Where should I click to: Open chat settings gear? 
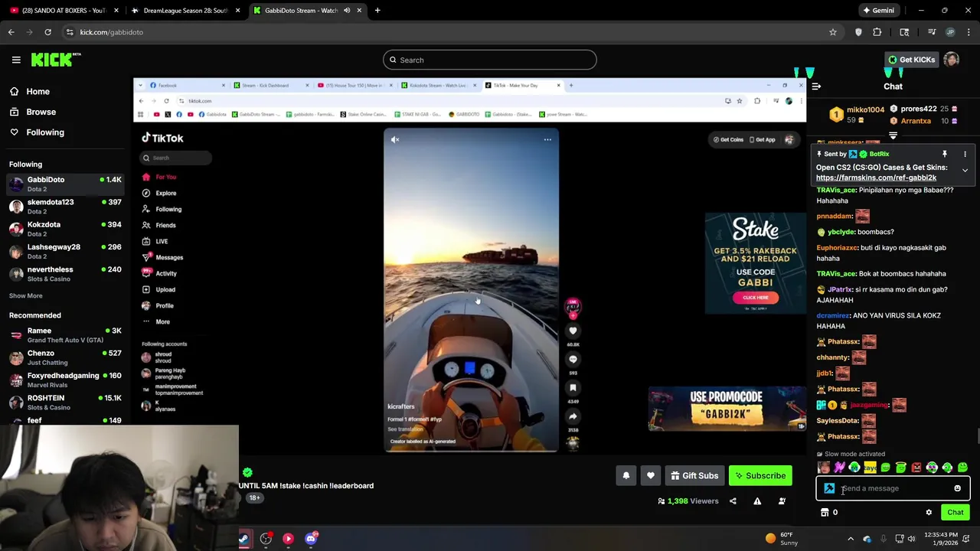tap(929, 513)
